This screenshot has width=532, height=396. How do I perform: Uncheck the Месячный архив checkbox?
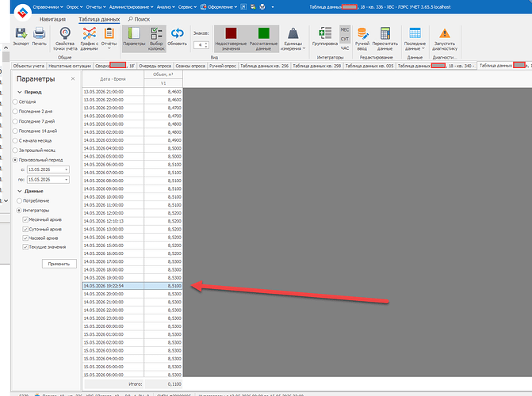(x=25, y=219)
